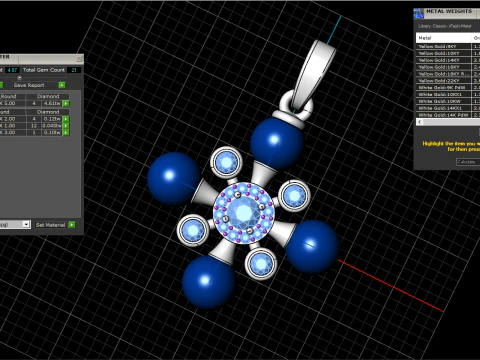Image resolution: width=480 pixels, height=360 pixels.
Task: Close the gem reporter panel
Action: click(79, 59)
